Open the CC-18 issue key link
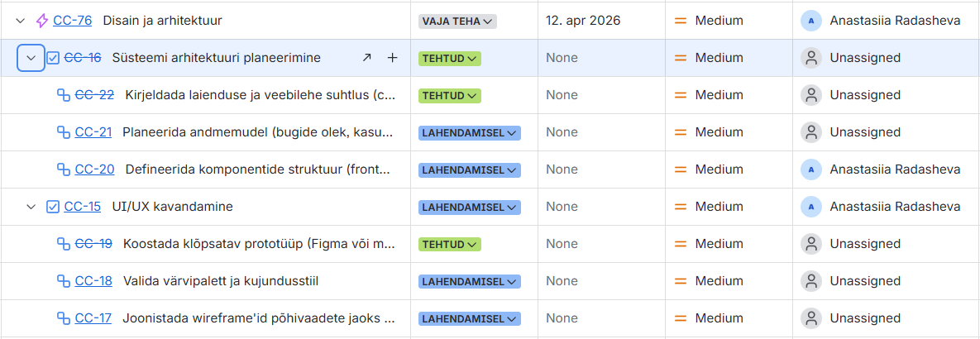Screen dimensions: 980x339 [x=93, y=281]
